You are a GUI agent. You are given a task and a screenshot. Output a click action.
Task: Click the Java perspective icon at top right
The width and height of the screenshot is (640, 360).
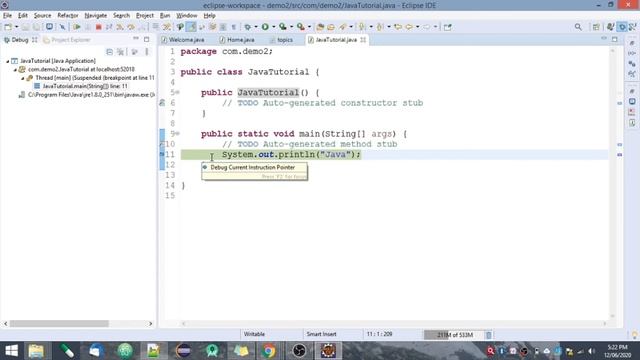(x=611, y=27)
